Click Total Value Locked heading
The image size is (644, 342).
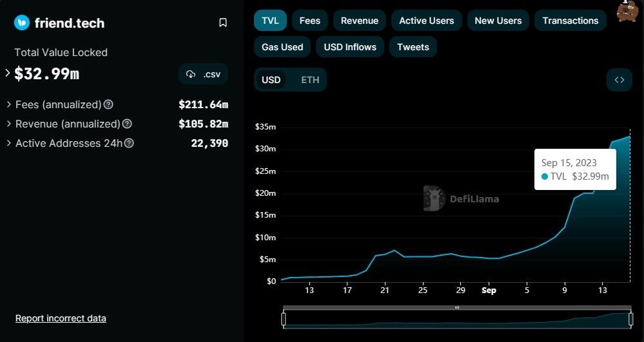coord(61,52)
